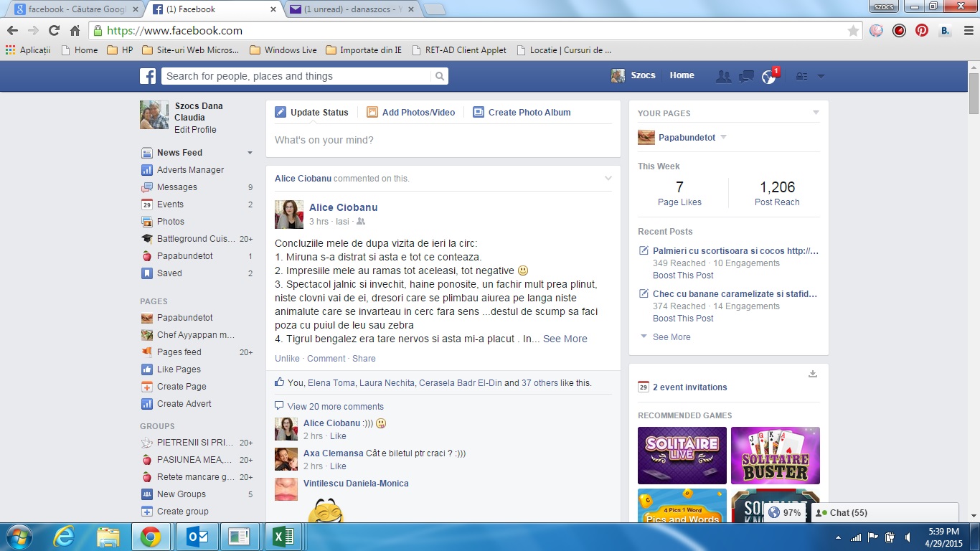This screenshot has width=980, height=551.
Task: Select Update Status composer tab
Action: (312, 113)
